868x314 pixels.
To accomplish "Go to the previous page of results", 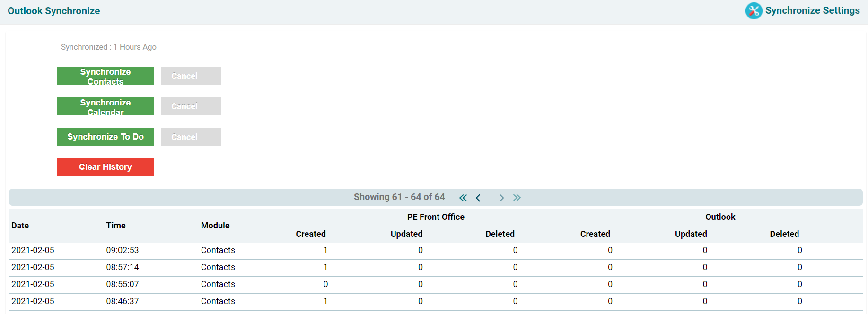I will 478,198.
